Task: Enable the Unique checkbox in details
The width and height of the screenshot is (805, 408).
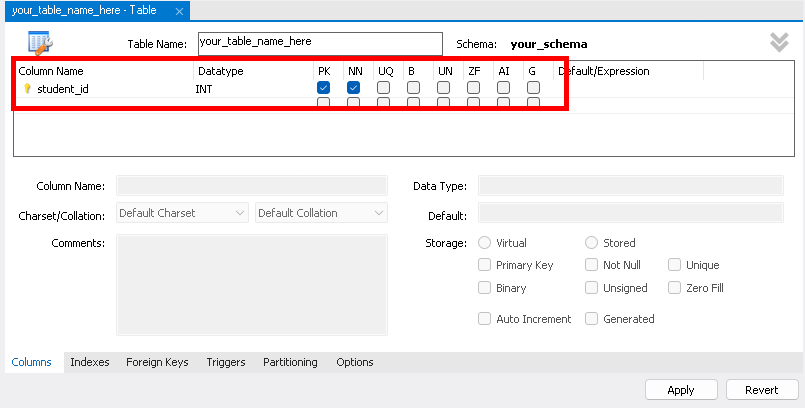Action: (x=674, y=265)
